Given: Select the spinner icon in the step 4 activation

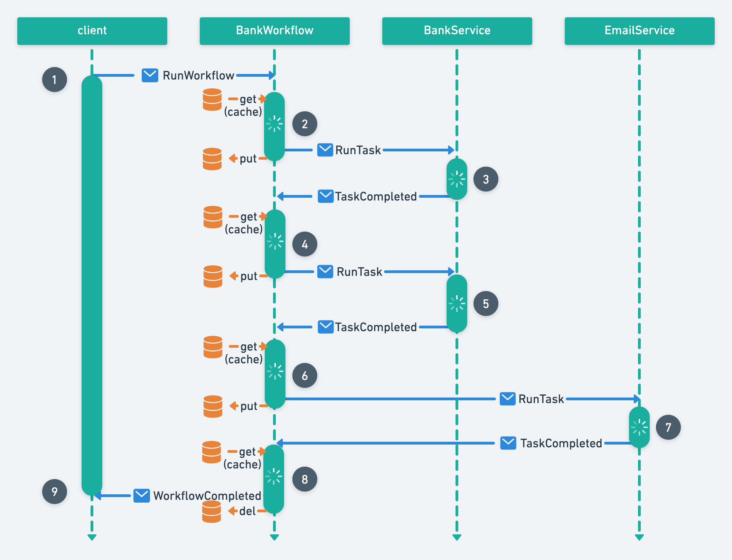Looking at the screenshot, I should tap(275, 241).
